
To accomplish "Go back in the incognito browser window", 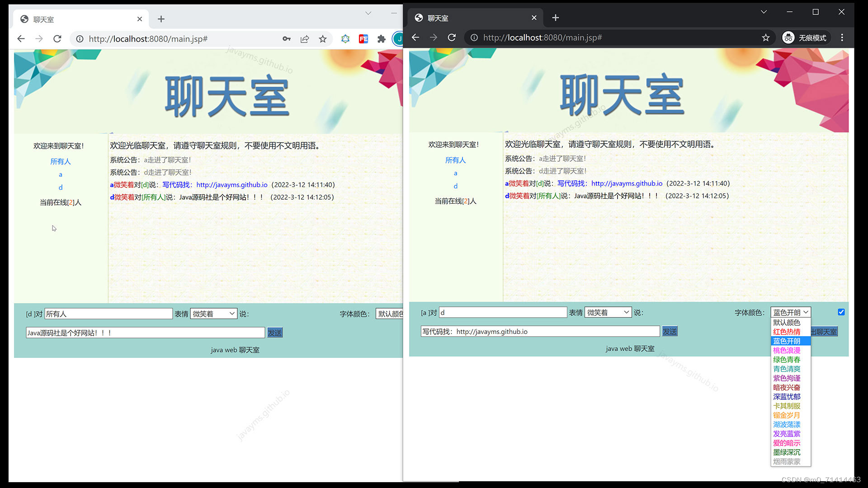I will 415,38.
